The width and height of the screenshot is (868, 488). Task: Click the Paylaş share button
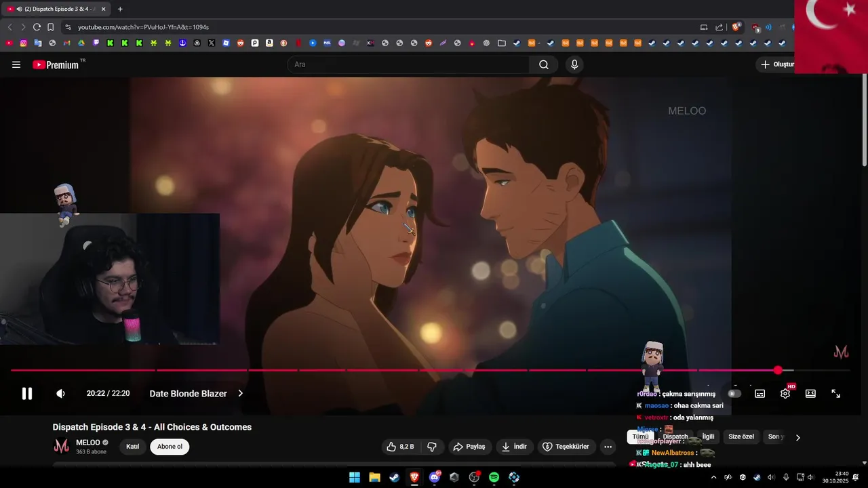click(469, 447)
